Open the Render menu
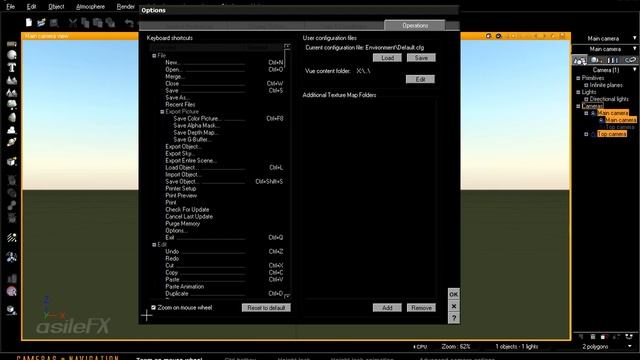 coord(125,7)
